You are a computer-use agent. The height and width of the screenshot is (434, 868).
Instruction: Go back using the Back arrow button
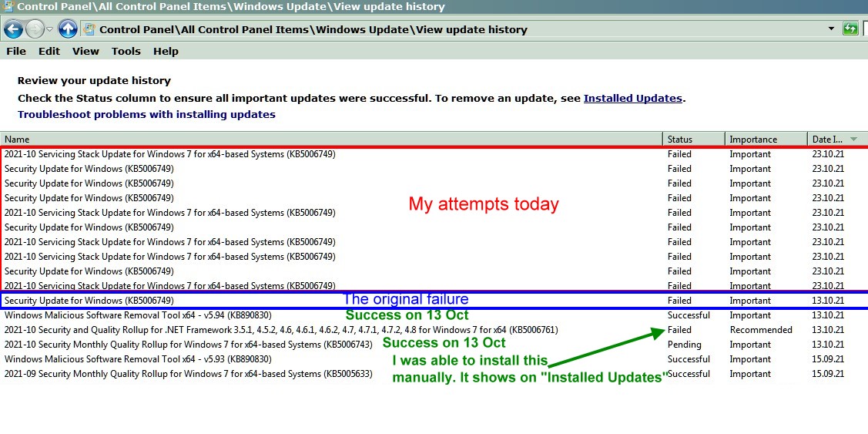13,29
